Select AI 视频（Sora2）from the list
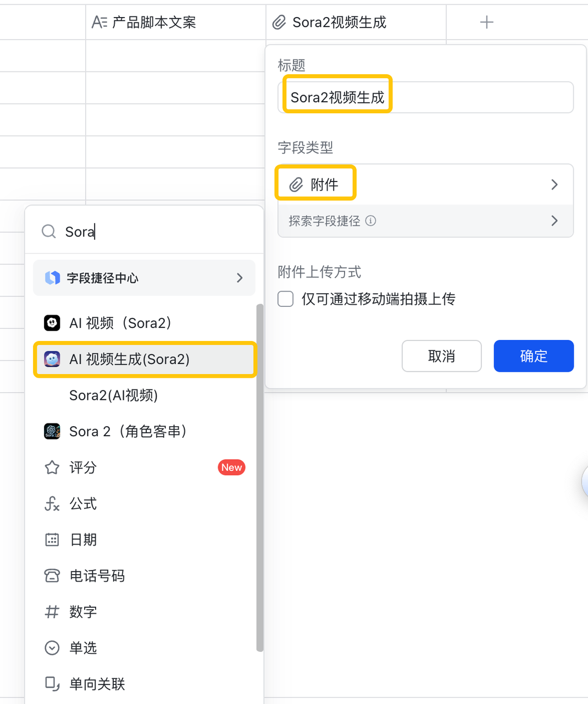Screen dimensions: 588x704 [x=144, y=323]
